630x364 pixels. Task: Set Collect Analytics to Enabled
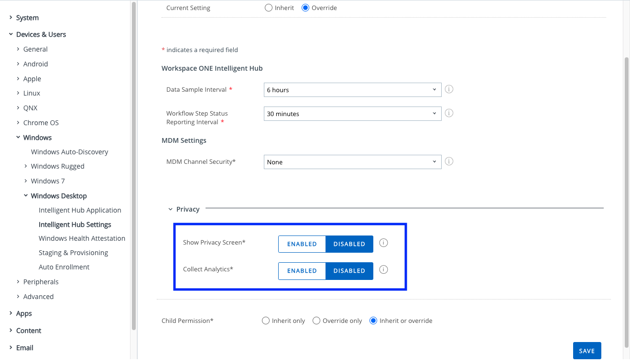tap(302, 271)
